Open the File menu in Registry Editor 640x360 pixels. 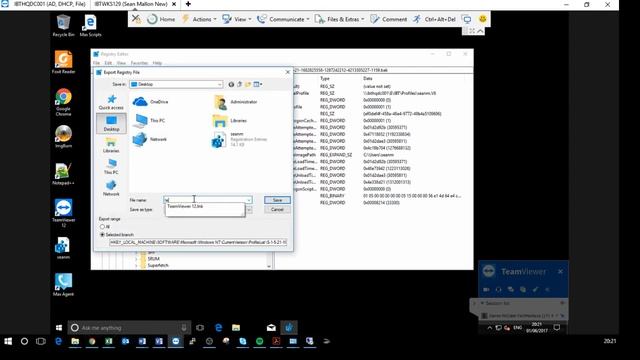96,63
